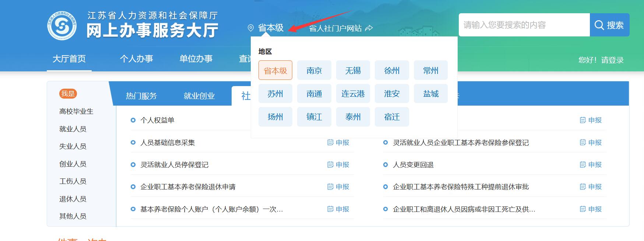Select 创业人员 identity
Image resolution: width=644 pixels, height=241 pixels.
pos(73,164)
